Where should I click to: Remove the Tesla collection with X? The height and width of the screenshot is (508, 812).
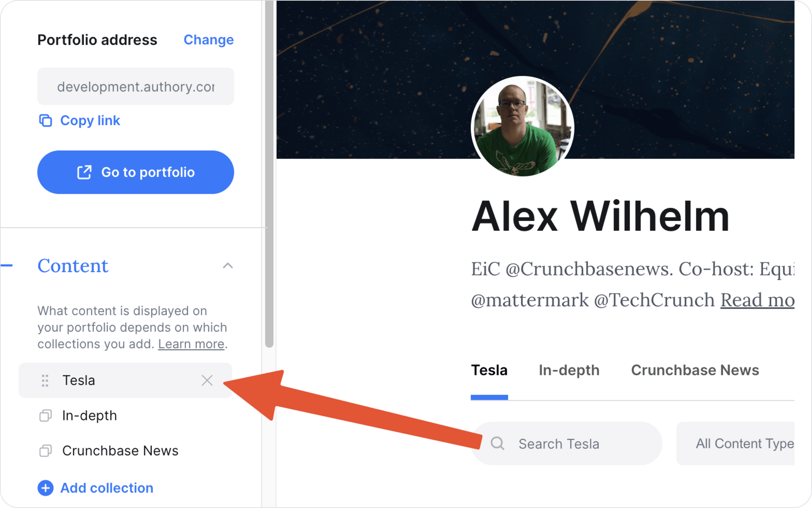[207, 381]
